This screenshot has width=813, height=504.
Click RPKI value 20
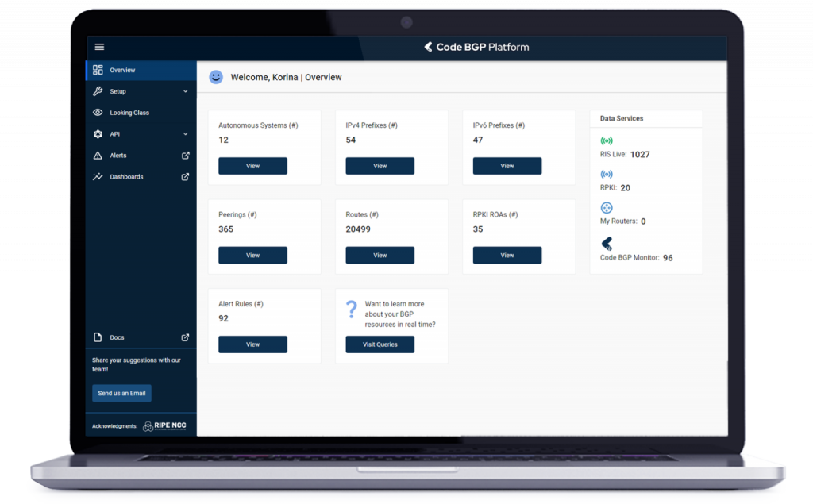point(626,187)
